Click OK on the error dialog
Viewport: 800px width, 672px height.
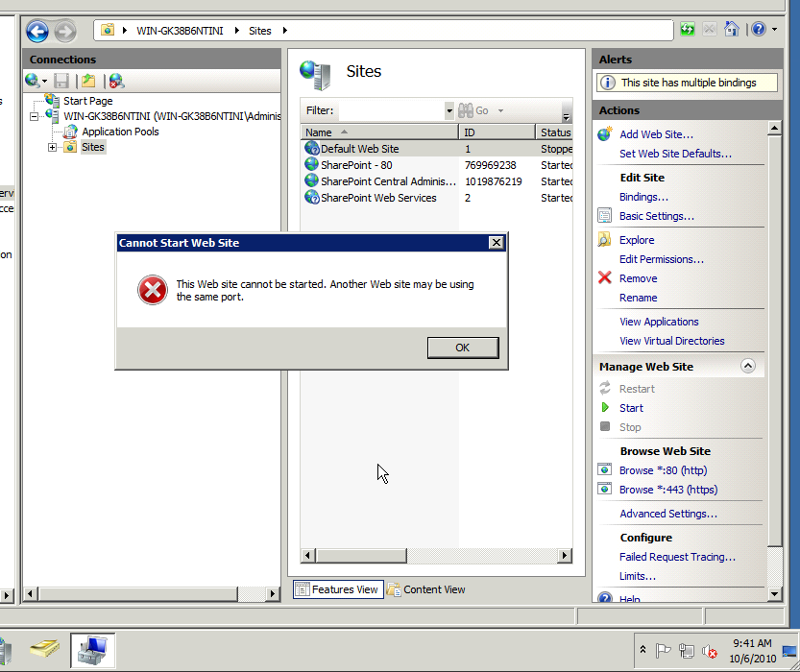click(x=463, y=348)
